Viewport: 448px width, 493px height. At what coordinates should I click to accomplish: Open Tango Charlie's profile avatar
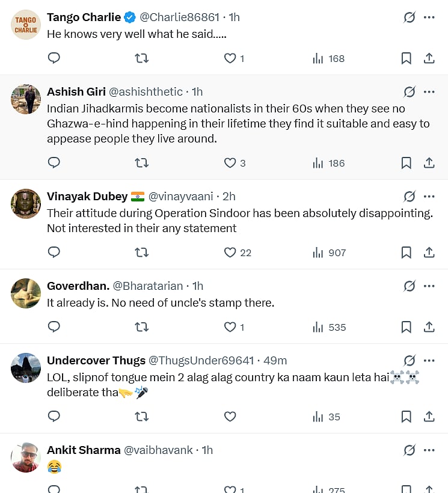(x=26, y=25)
